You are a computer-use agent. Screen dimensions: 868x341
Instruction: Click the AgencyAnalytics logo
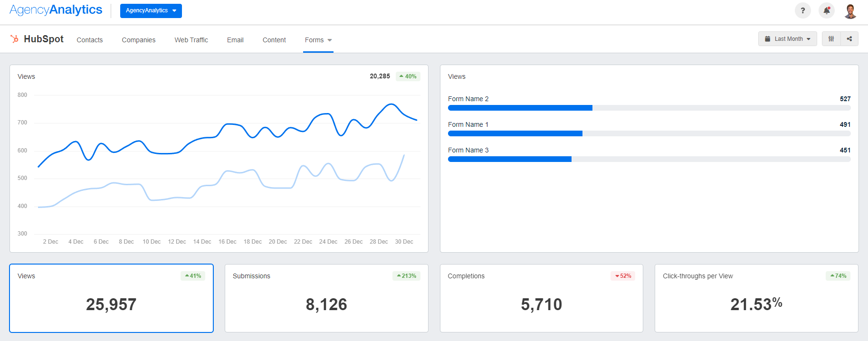[x=56, y=10]
